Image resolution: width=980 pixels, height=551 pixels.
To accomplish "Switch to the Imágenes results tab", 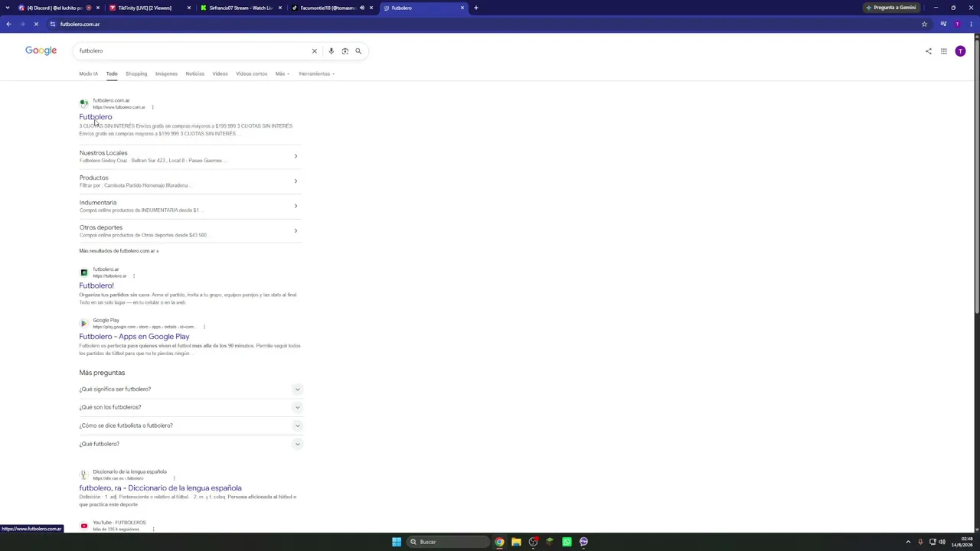I will click(166, 73).
